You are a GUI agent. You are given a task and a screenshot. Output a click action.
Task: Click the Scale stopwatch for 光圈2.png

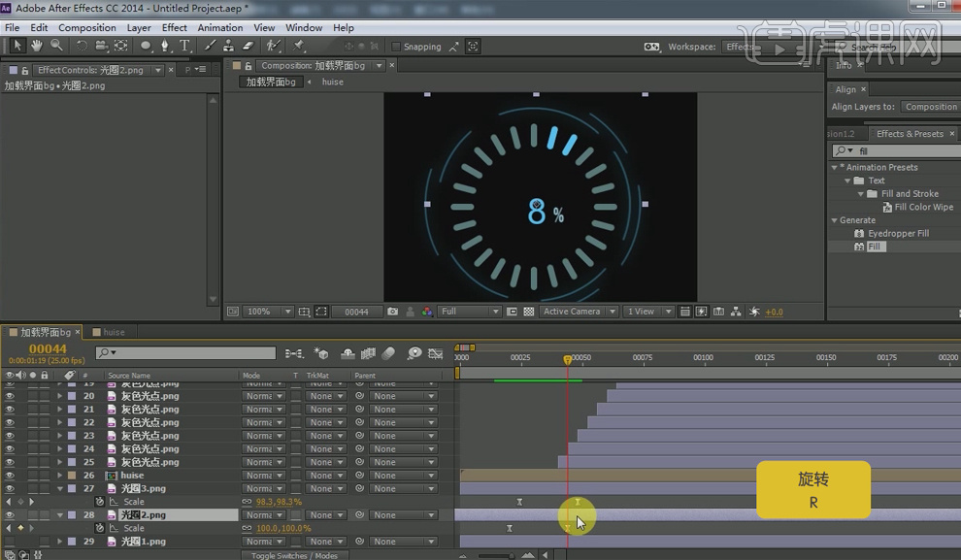point(99,528)
